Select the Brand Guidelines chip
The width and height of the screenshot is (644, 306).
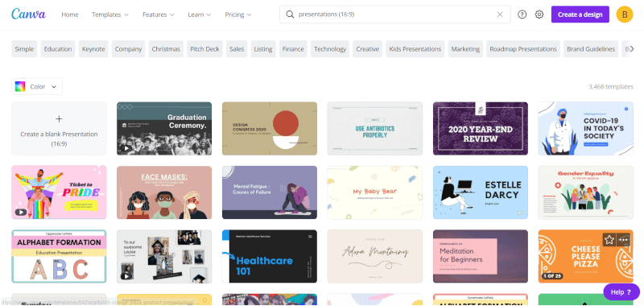click(x=591, y=49)
